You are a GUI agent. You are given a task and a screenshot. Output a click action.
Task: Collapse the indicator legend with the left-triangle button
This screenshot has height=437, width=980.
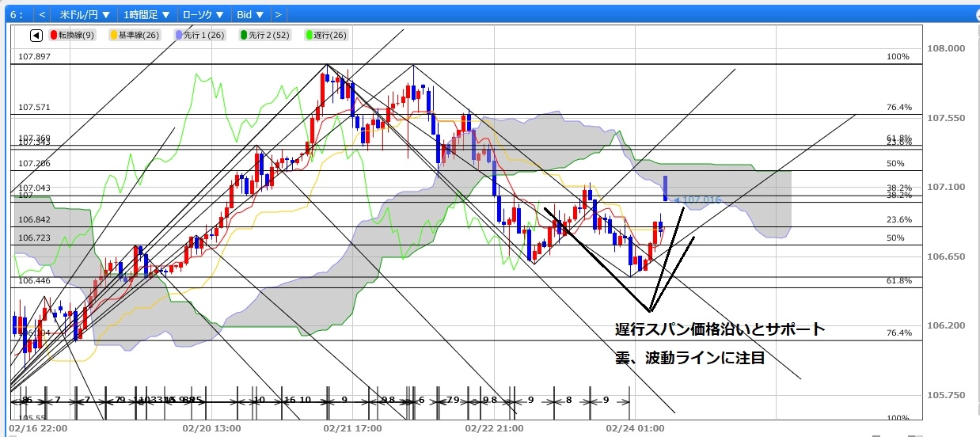click(36, 36)
